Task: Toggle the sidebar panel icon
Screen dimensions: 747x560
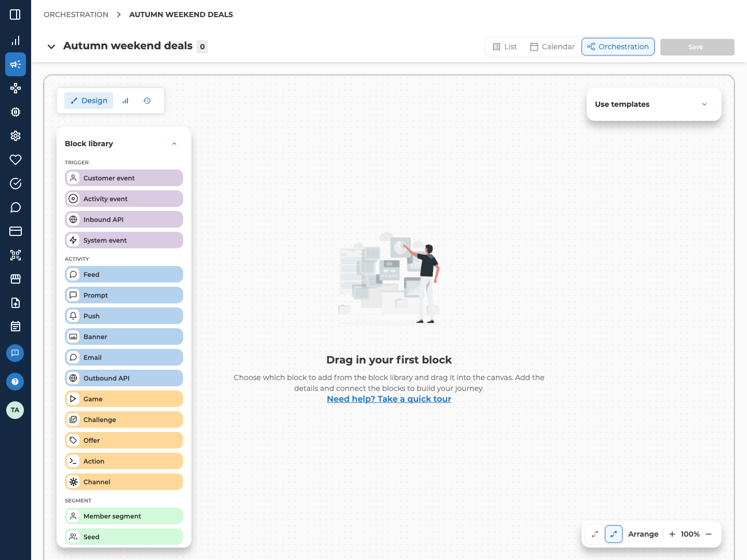Action: click(15, 15)
